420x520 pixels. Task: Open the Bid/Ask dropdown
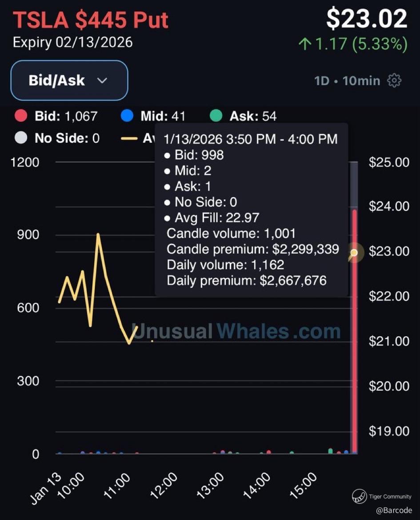click(69, 80)
